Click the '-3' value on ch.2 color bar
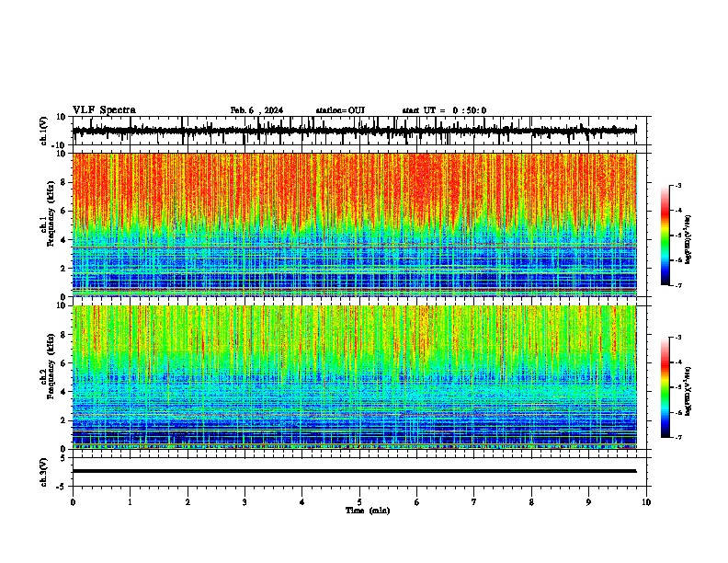 pos(678,338)
